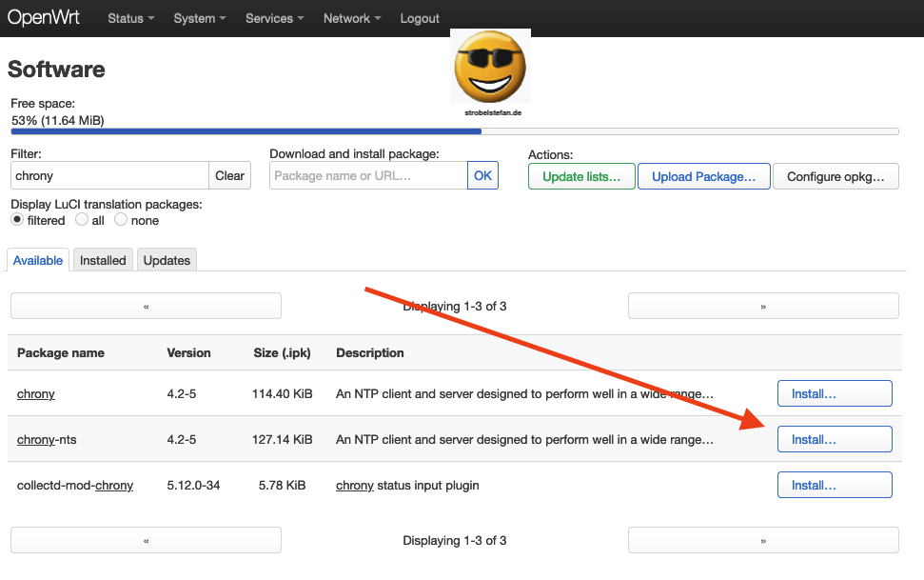Select the 'none' translation packages option
The width and height of the screenshot is (924, 580).
(x=121, y=220)
